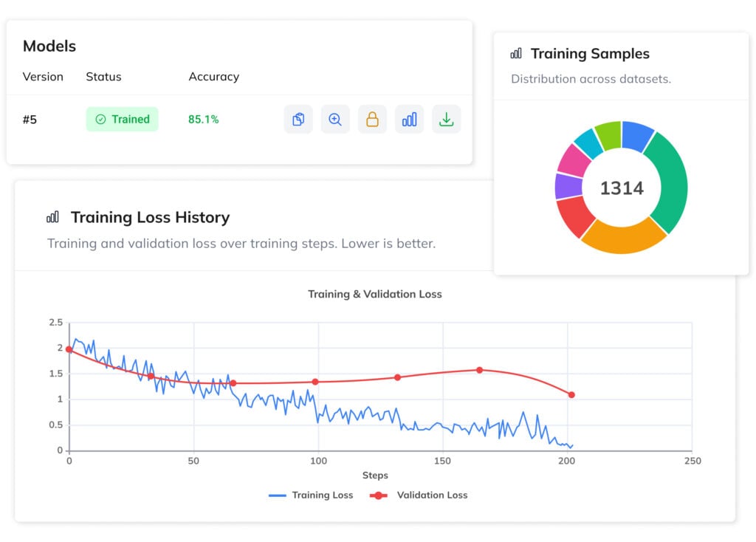Duplicate model #5 using the copy icon
This screenshot has width=756, height=542.
(x=298, y=119)
